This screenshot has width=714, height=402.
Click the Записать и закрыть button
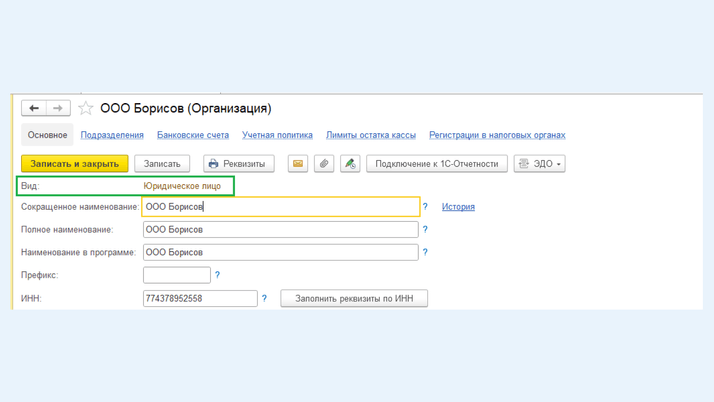click(75, 163)
